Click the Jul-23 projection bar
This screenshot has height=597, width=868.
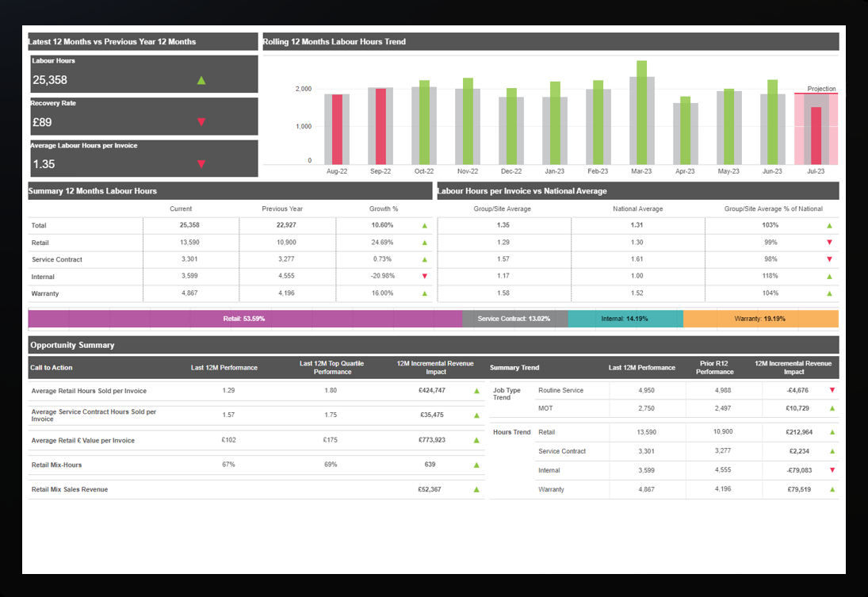(x=816, y=135)
